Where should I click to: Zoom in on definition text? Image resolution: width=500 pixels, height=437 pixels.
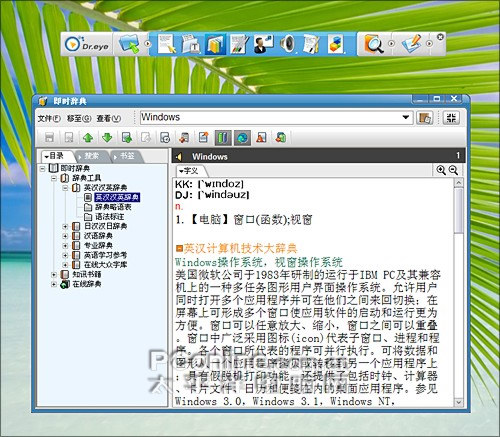[x=441, y=170]
